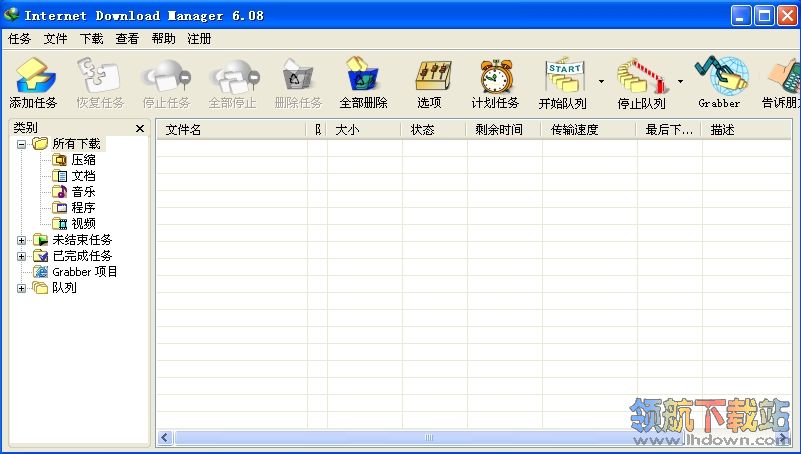Open the 任务 menu

click(x=19, y=39)
